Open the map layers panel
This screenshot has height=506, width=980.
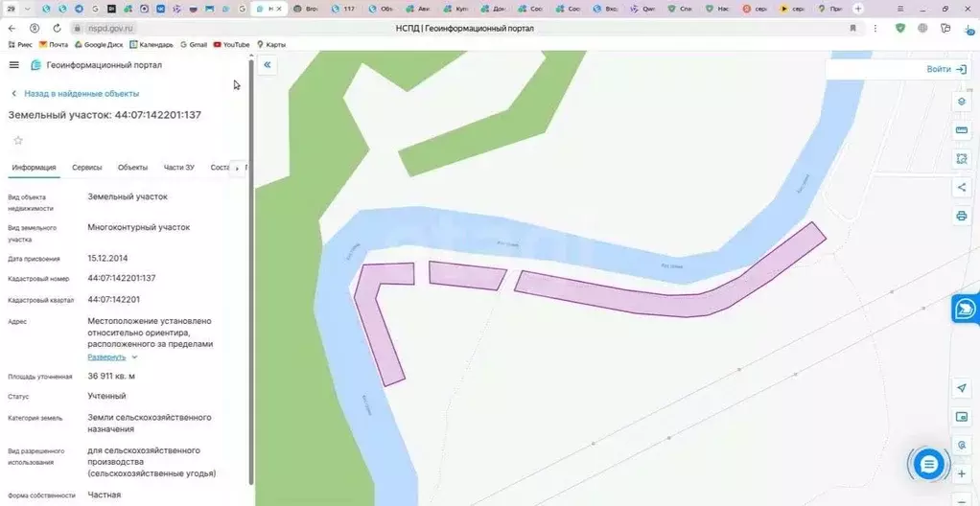961,102
